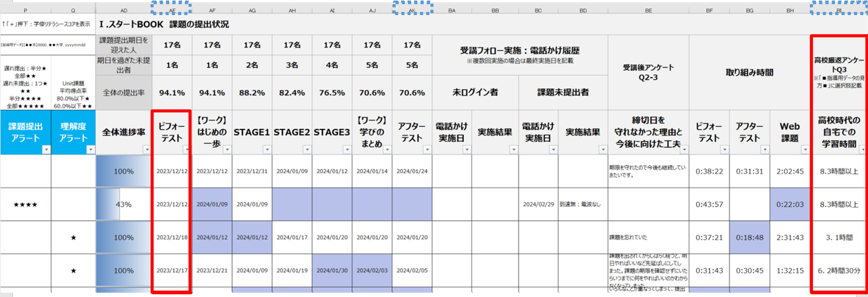
Task: Select the 88.2% submission rate cell
Action: (252, 93)
